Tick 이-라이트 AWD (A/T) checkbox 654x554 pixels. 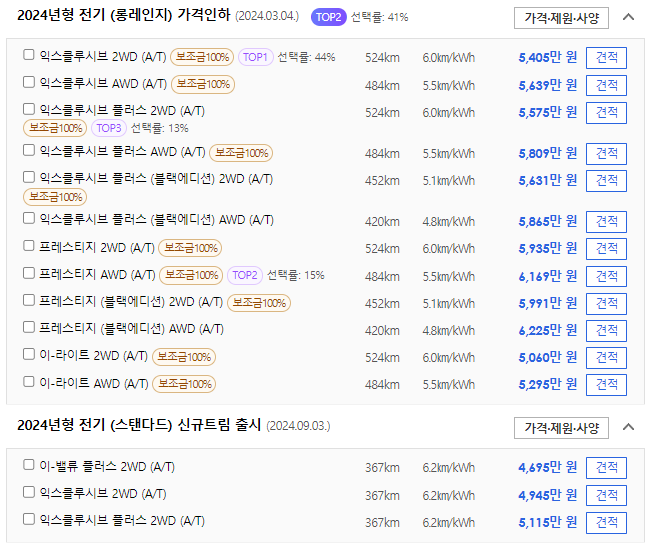[28, 382]
